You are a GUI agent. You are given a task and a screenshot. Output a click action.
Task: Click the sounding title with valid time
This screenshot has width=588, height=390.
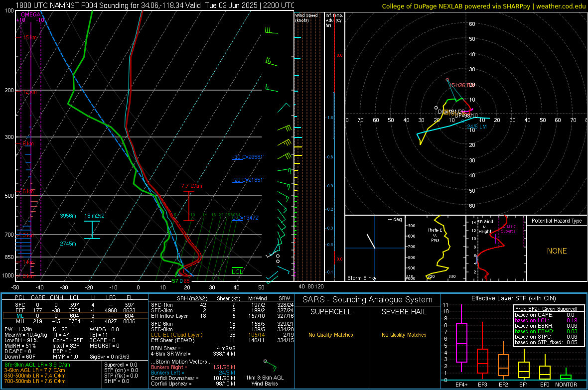click(x=155, y=5)
